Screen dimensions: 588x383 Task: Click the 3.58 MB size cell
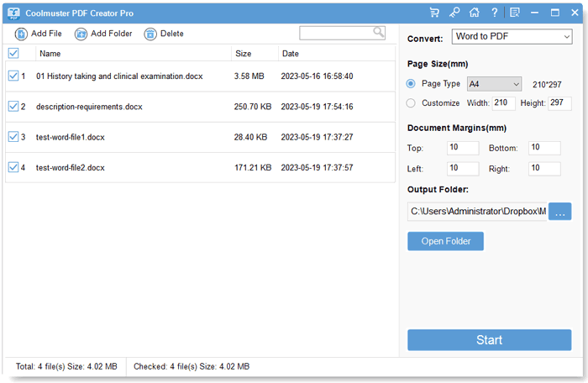click(249, 76)
